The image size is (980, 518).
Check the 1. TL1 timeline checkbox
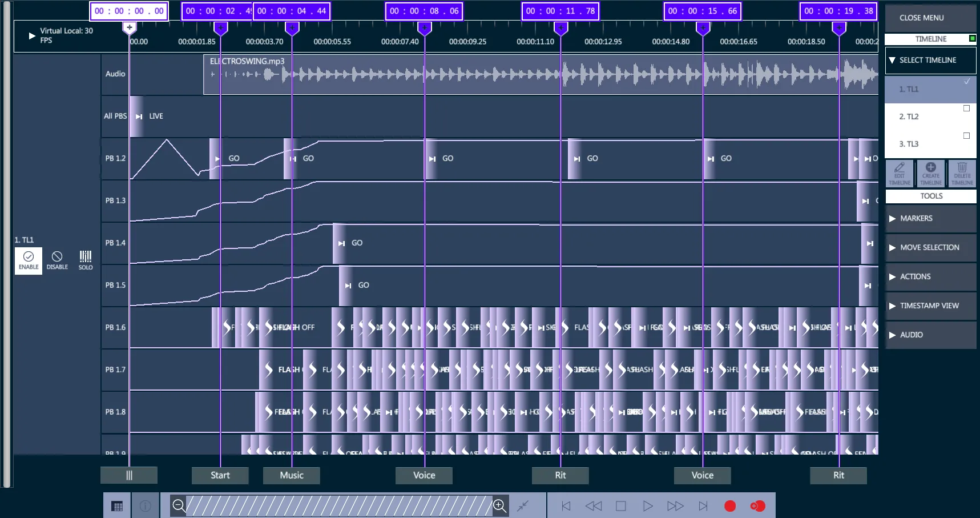coord(967,82)
